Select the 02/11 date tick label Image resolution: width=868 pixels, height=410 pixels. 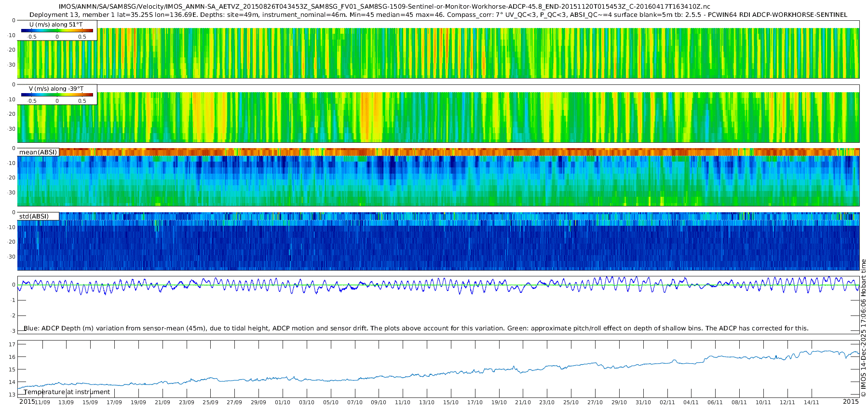pyautogui.click(x=667, y=402)
